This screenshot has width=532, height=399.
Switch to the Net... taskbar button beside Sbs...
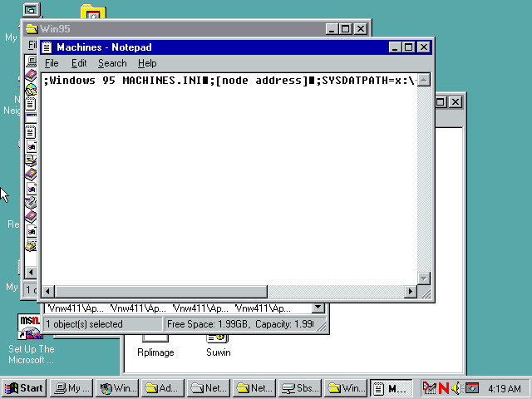point(254,388)
